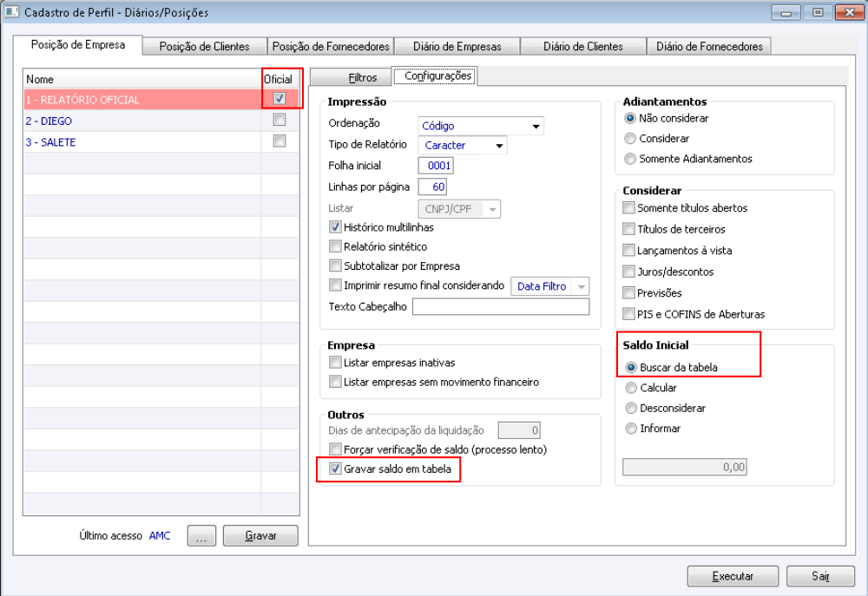Image resolution: width=868 pixels, height=596 pixels.
Task: Choose Somente Adiantamentos radio button
Action: [630, 159]
